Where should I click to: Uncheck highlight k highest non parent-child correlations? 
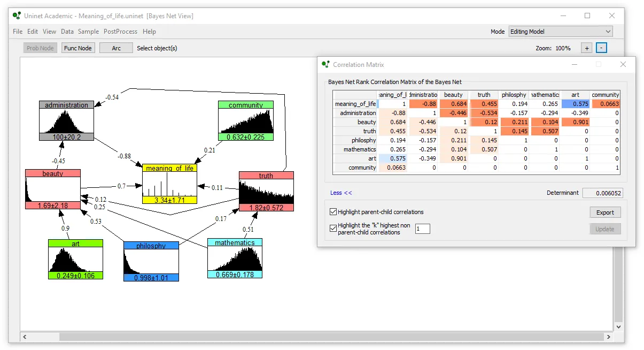333,228
